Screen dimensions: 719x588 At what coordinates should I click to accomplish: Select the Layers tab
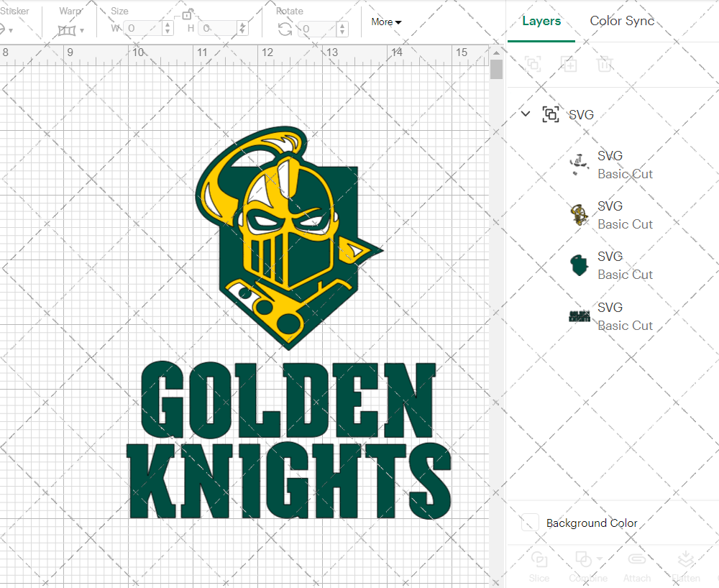(541, 21)
